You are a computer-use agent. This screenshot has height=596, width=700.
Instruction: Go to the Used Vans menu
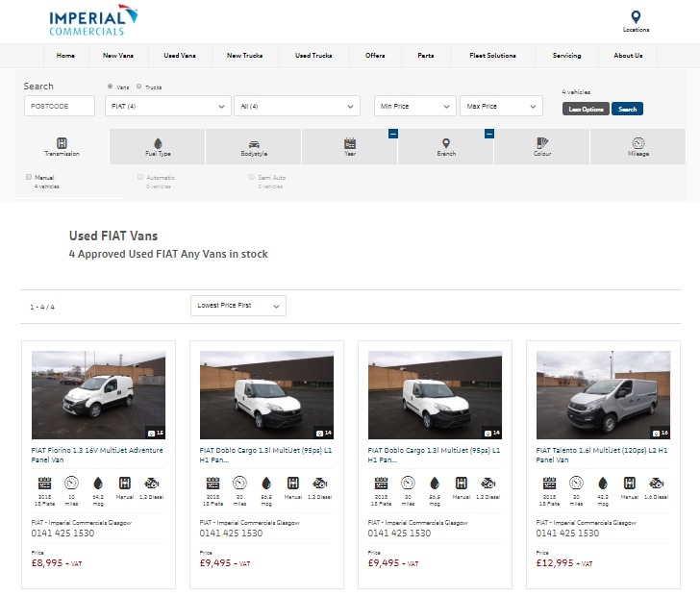click(180, 56)
